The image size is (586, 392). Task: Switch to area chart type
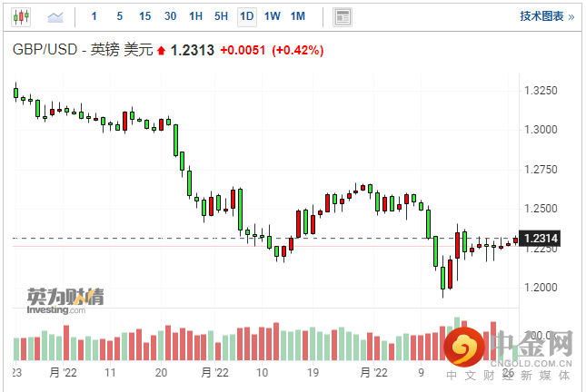[55, 16]
